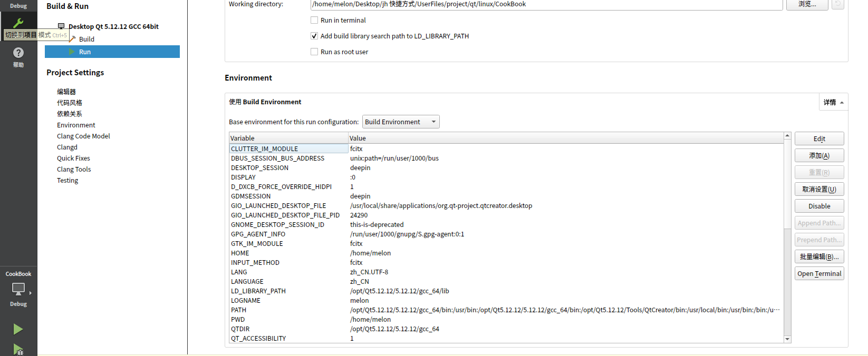This screenshot has height=356, width=868.
Task: Enable Run as root user checkbox
Action: click(314, 52)
